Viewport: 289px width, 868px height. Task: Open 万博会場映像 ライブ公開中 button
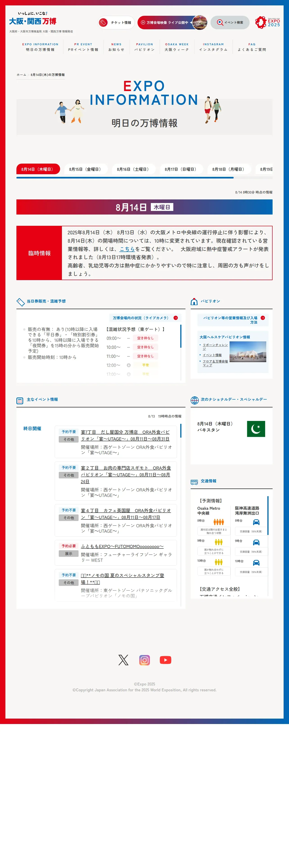pos(172,23)
